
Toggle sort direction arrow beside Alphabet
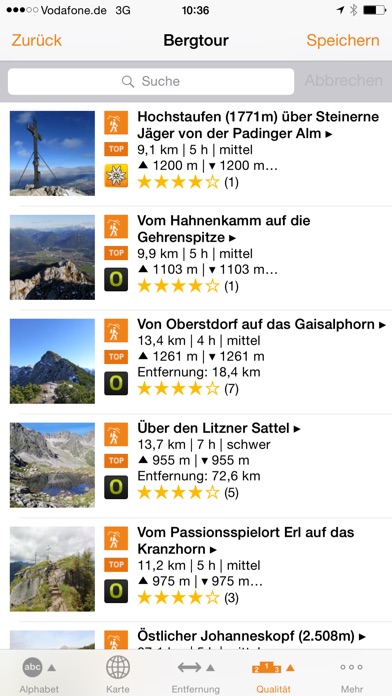pos(51,667)
